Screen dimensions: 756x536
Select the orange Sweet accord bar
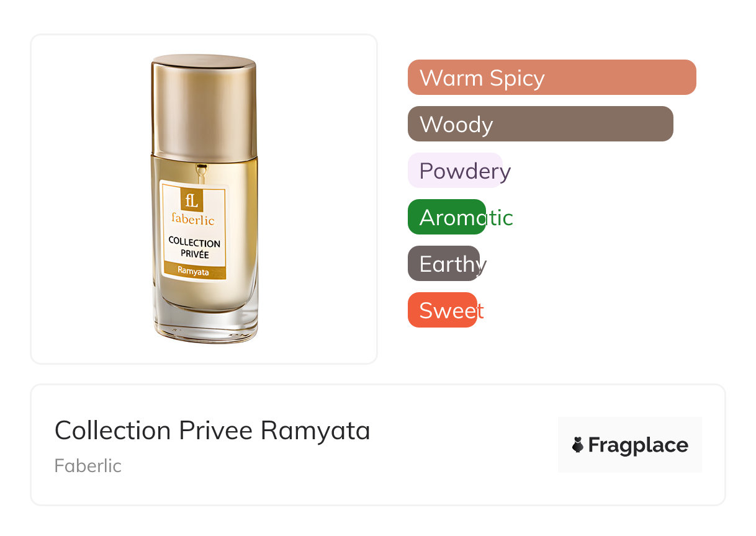(x=442, y=310)
